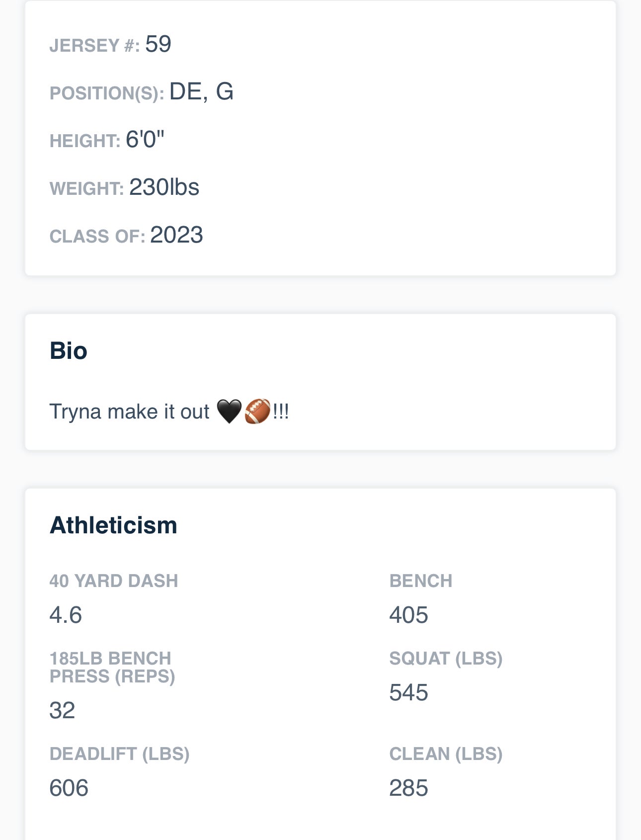Click the Bench label
This screenshot has height=840, width=641.
coord(420,581)
